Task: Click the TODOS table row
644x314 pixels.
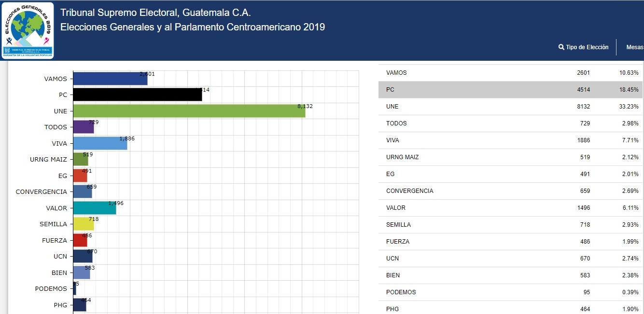Action: tap(510, 123)
